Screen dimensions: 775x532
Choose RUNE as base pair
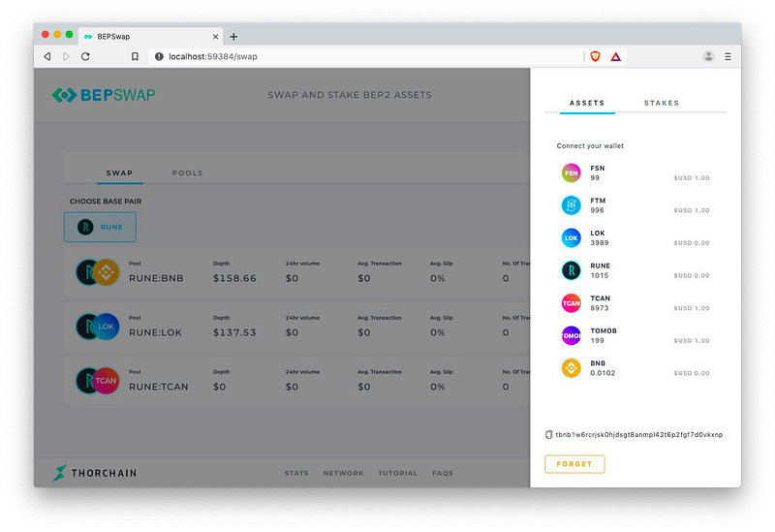[x=100, y=227]
